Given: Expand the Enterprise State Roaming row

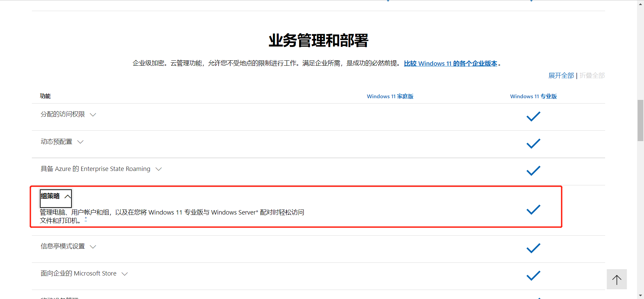Looking at the screenshot, I should pyautogui.click(x=101, y=169).
